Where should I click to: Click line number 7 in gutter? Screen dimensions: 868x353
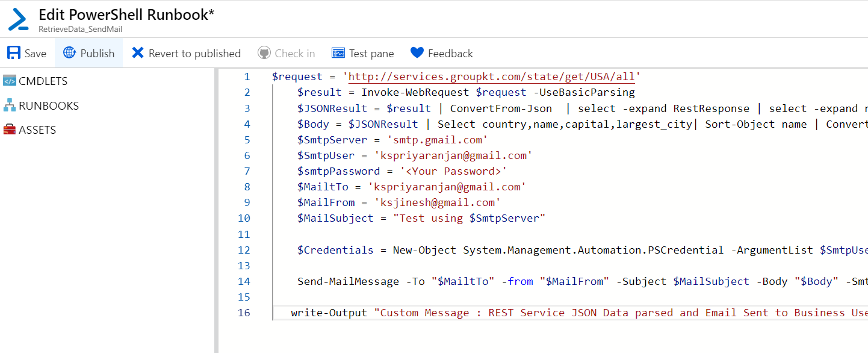click(x=247, y=171)
